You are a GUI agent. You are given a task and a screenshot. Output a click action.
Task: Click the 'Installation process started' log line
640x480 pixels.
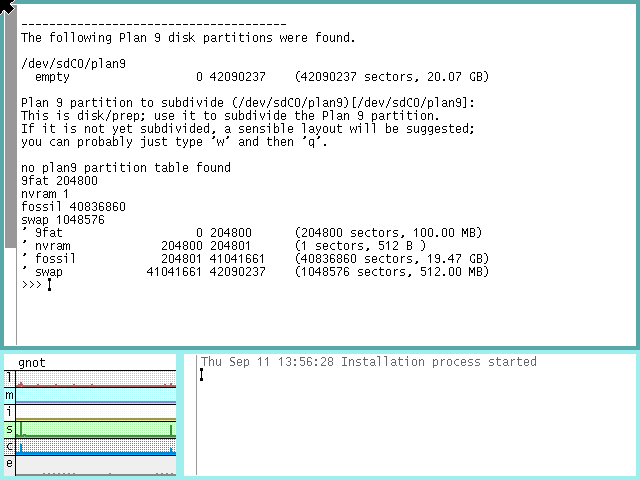point(368,362)
